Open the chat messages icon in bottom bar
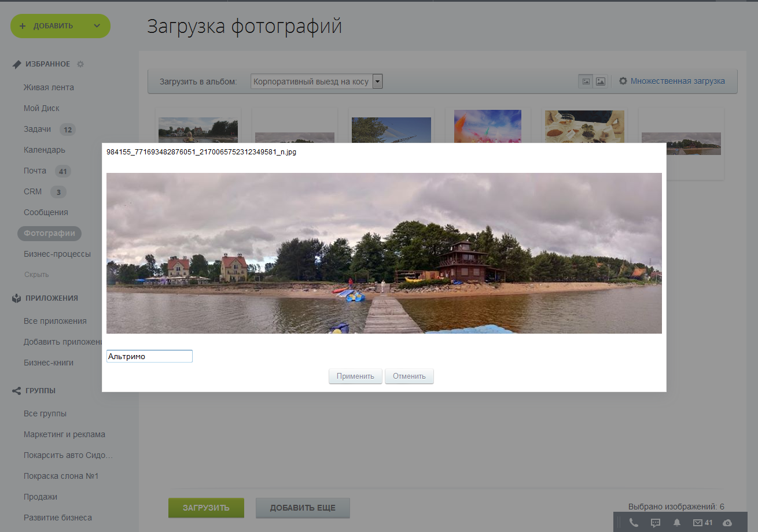Image resolution: width=758 pixels, height=532 pixels. click(656, 523)
